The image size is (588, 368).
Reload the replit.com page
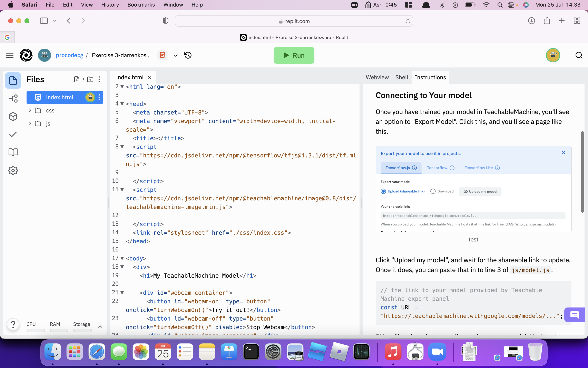(x=408, y=21)
